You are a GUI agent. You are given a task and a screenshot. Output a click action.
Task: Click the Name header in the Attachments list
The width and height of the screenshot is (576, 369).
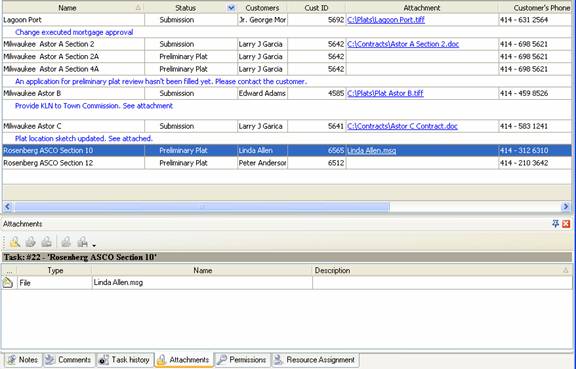tap(202, 270)
